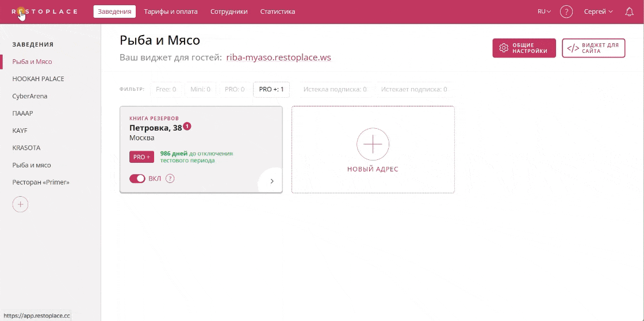Viewport: 644px width, 321px height.
Task: Click Общие настройки button
Action: click(524, 48)
